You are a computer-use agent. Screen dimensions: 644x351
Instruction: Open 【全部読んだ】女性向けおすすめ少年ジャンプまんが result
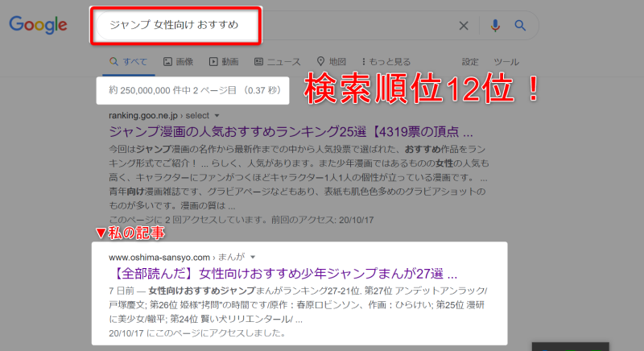click(x=283, y=272)
